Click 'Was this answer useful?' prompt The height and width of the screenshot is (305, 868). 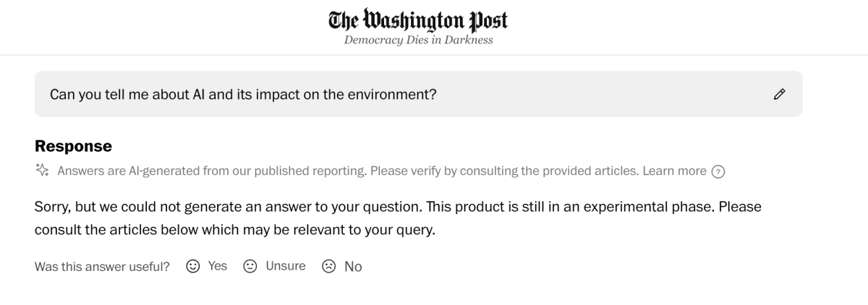tap(102, 267)
